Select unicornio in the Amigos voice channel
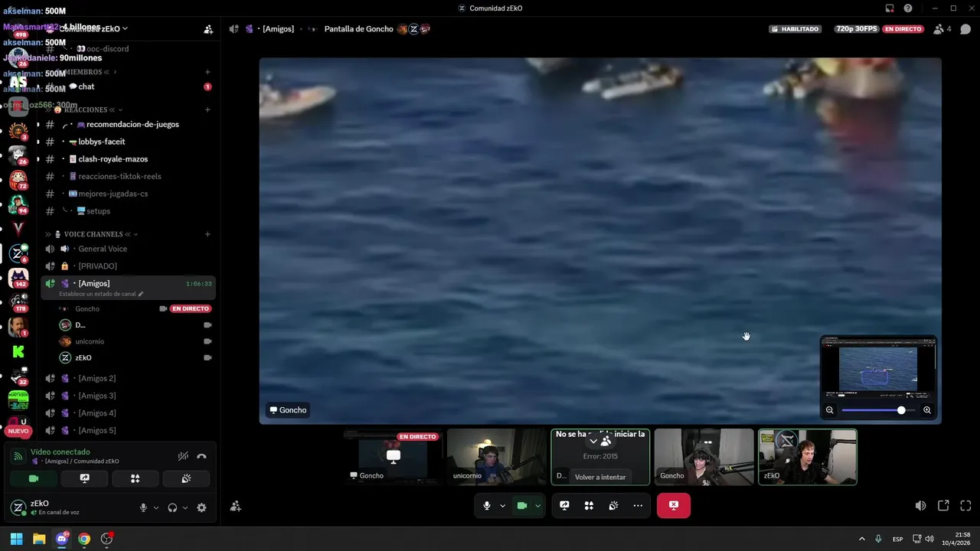 pos(135,341)
